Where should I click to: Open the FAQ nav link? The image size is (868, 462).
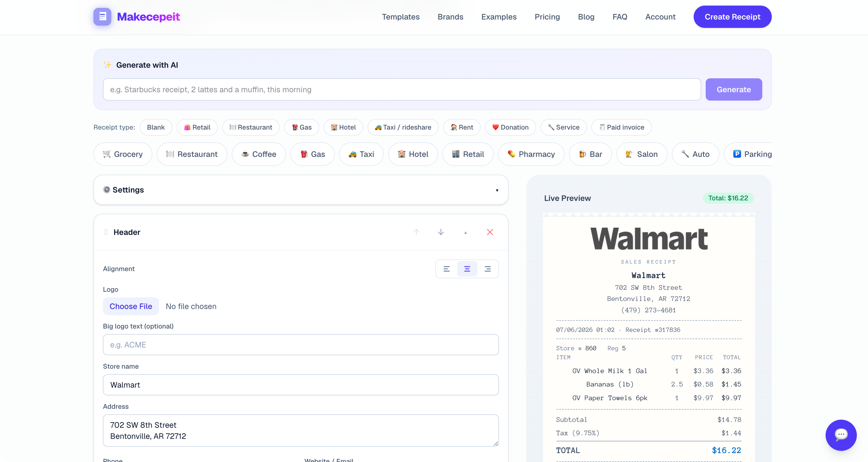[x=620, y=17]
